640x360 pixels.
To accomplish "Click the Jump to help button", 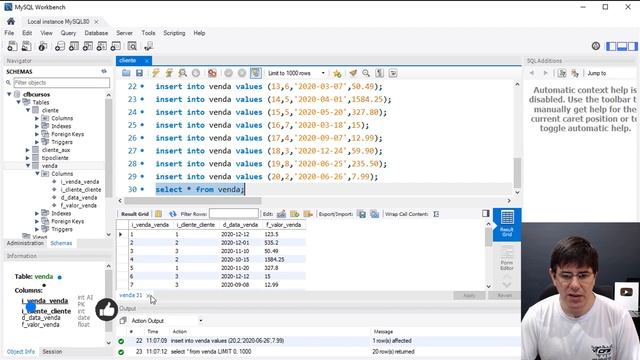I will point(596,73).
